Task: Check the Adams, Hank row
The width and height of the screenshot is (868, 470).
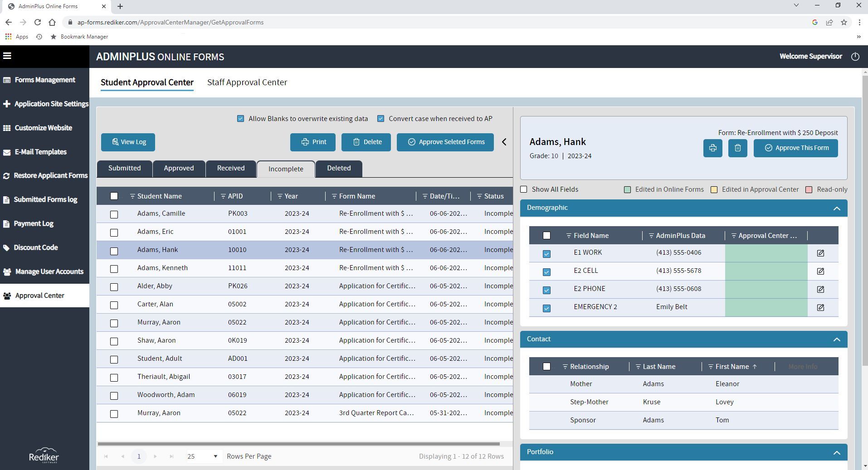Action: [114, 251]
